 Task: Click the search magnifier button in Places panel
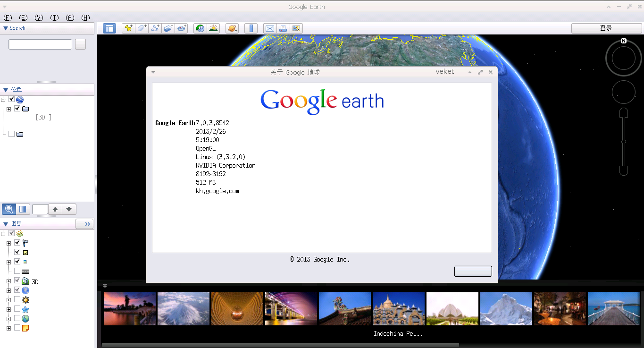(x=9, y=209)
